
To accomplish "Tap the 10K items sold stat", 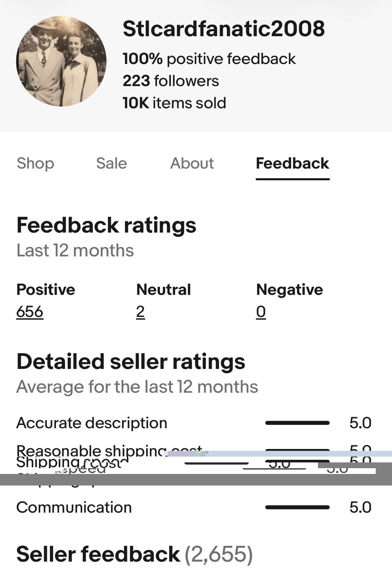I will (x=174, y=103).
